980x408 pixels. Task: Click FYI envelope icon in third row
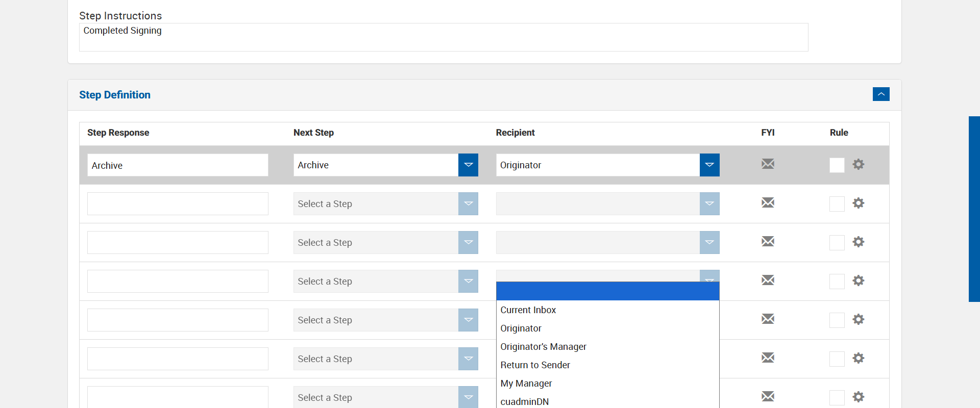pyautogui.click(x=768, y=242)
